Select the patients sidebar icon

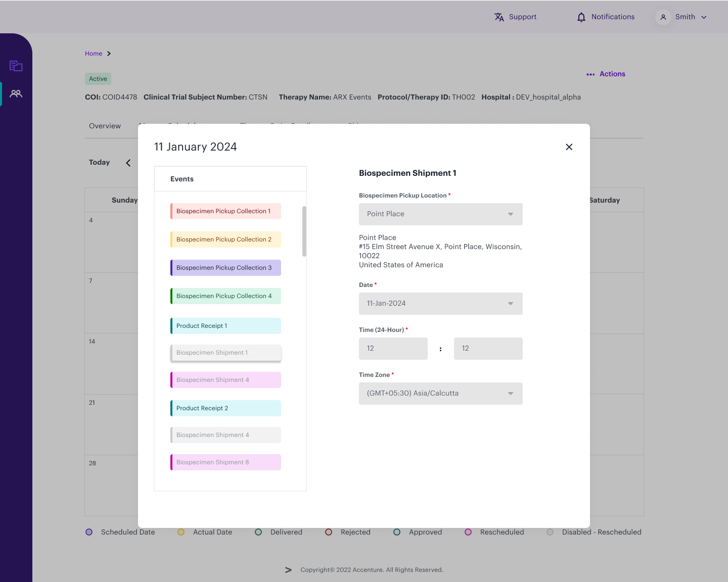pyautogui.click(x=16, y=93)
